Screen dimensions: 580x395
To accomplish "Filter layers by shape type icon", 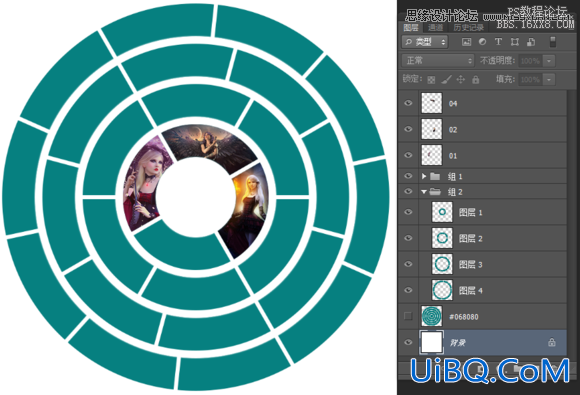I will (x=515, y=42).
